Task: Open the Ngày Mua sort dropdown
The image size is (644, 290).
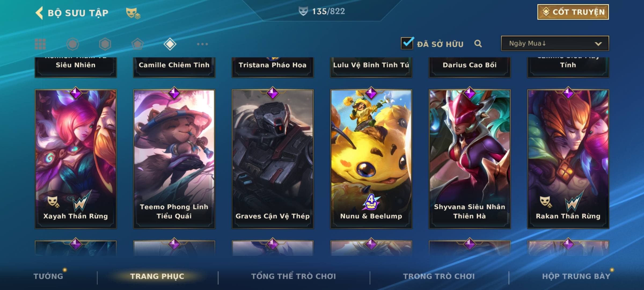Action: tap(555, 43)
